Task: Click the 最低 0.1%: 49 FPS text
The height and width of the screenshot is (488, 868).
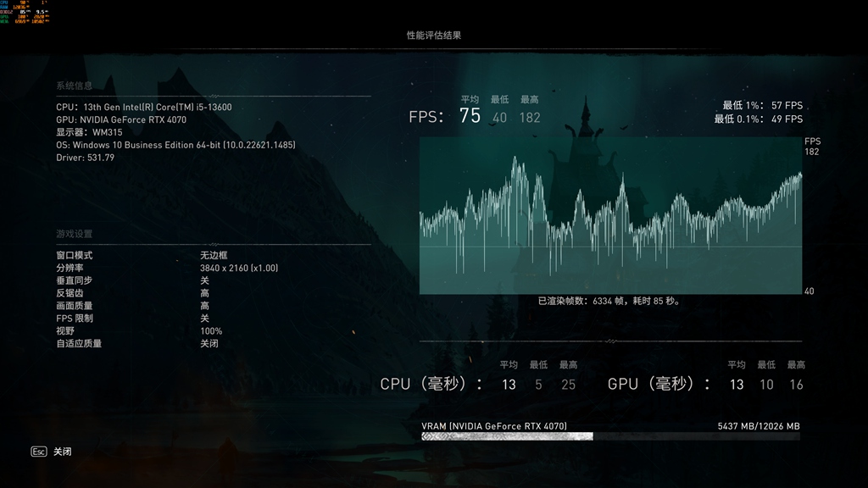Action: [758, 119]
